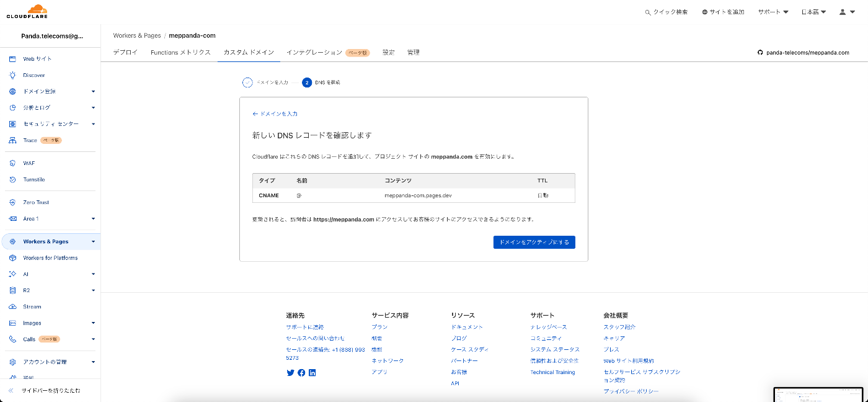The height and width of the screenshot is (402, 868).
Task: Open the サポート dropdown
Action: click(773, 12)
